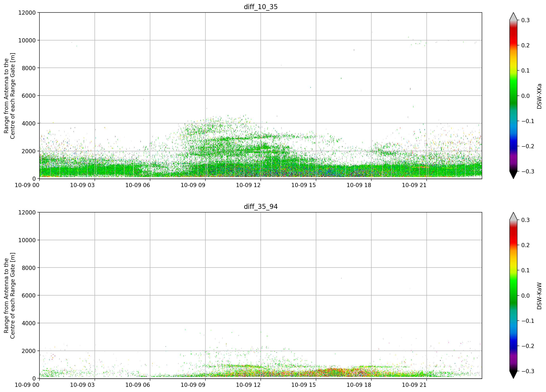Click the 0.3 tick label on upper colorbar

click(525, 20)
